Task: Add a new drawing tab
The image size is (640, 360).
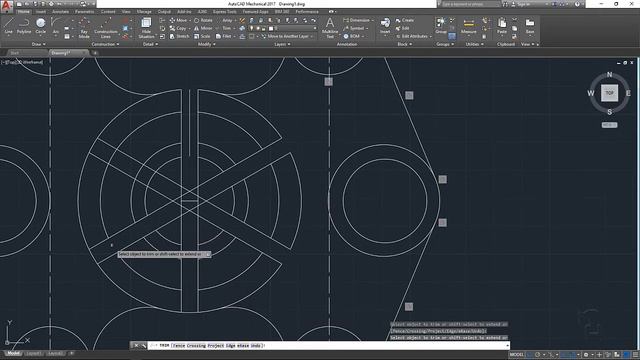Action: click(x=95, y=53)
